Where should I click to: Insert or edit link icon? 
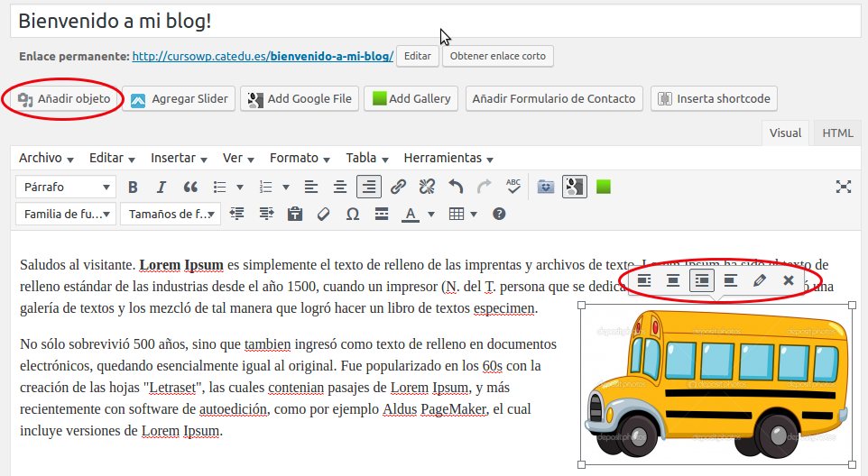pyautogui.click(x=398, y=187)
